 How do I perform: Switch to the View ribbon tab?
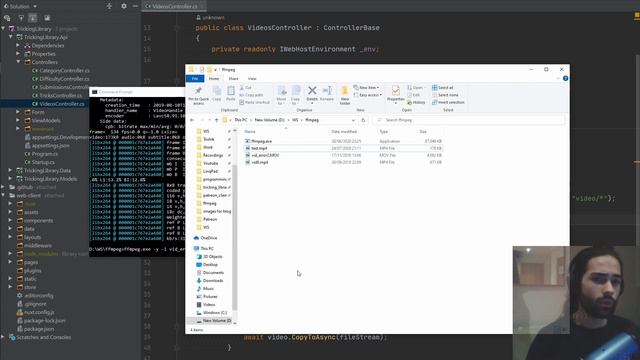252,78
